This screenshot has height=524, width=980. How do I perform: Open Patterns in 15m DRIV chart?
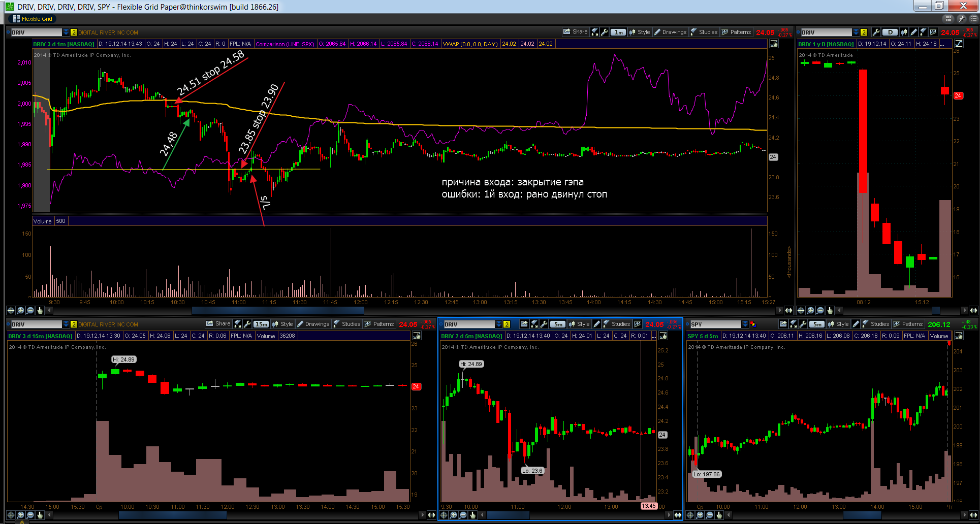tap(379, 324)
